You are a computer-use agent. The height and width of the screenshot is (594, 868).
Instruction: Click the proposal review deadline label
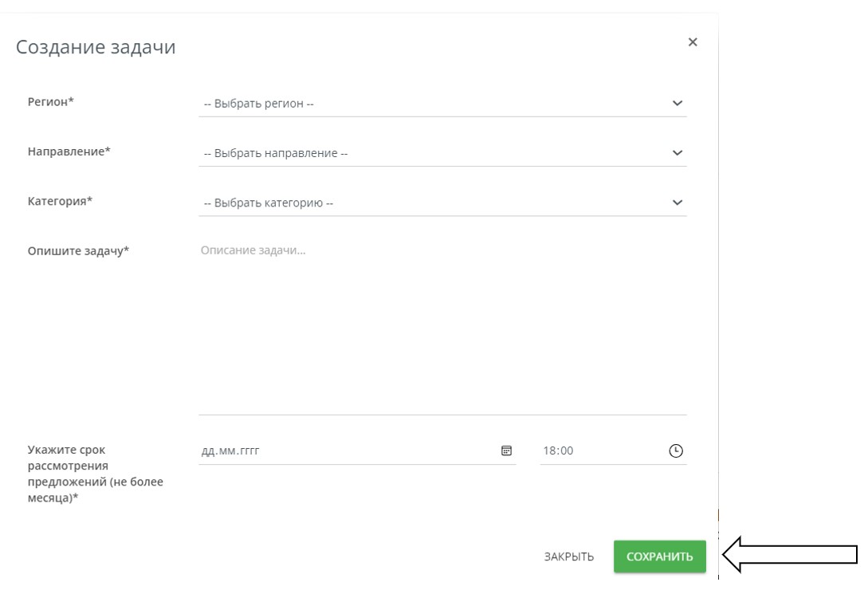coord(95,474)
